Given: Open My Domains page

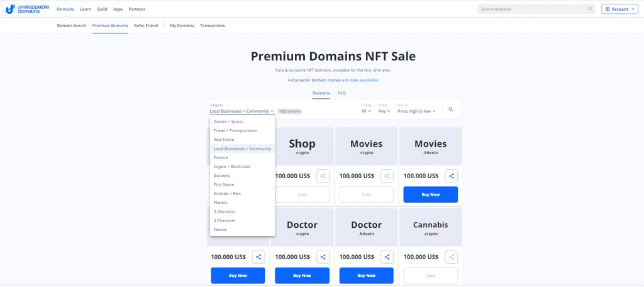Looking at the screenshot, I should pyautogui.click(x=182, y=26).
